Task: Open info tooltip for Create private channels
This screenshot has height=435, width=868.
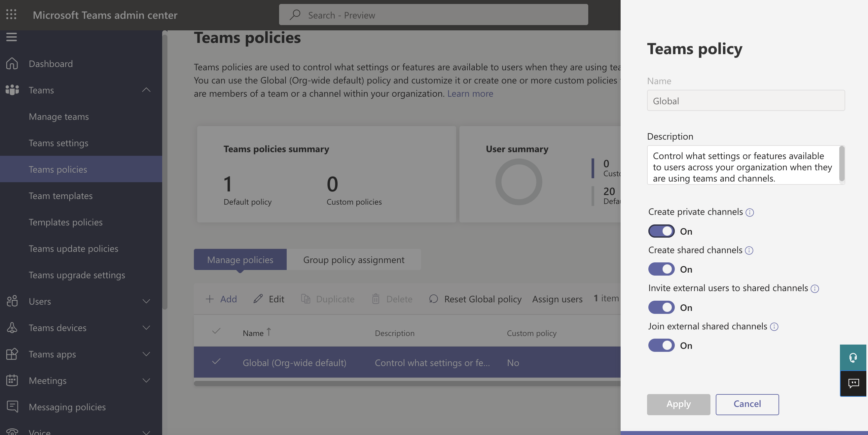Action: tap(749, 213)
